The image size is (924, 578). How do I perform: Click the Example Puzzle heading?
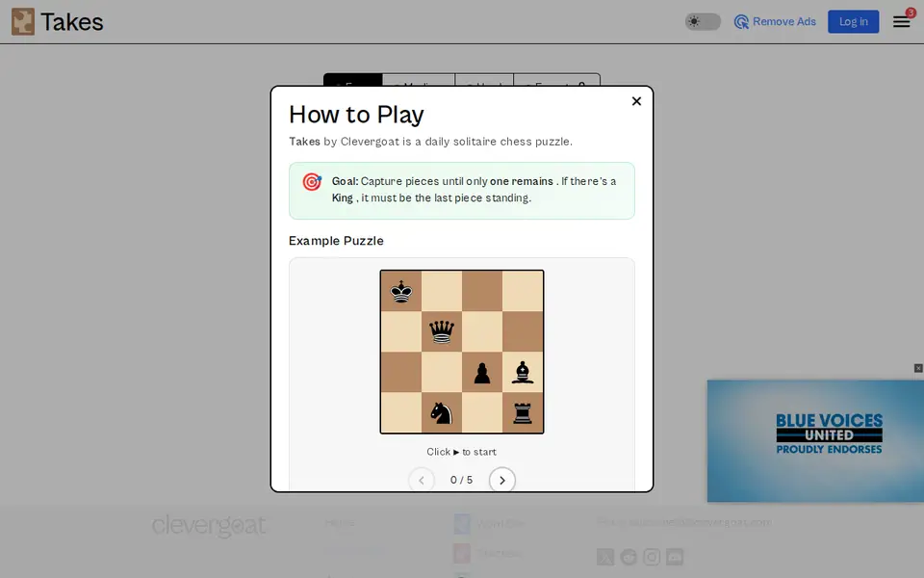tap(336, 241)
